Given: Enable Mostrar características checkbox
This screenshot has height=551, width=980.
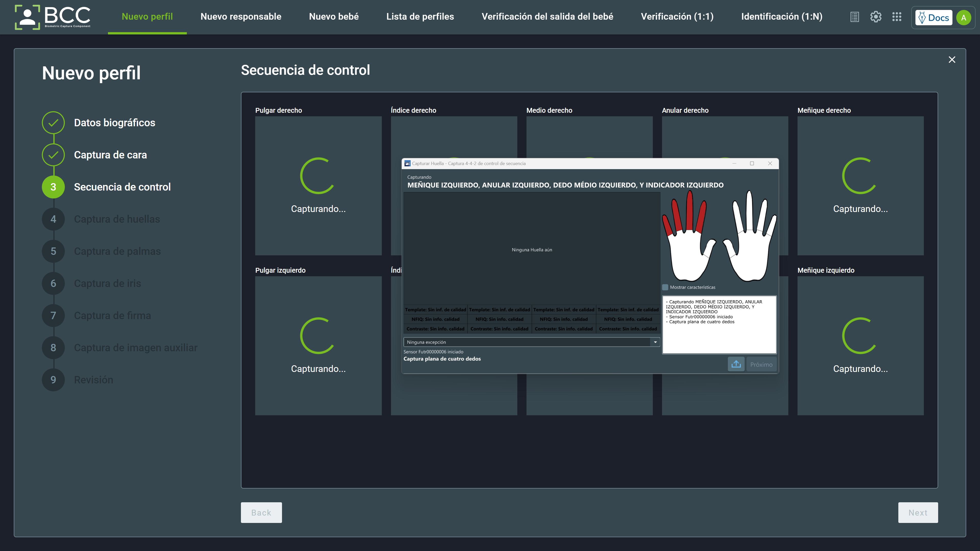Looking at the screenshot, I should 665,287.
